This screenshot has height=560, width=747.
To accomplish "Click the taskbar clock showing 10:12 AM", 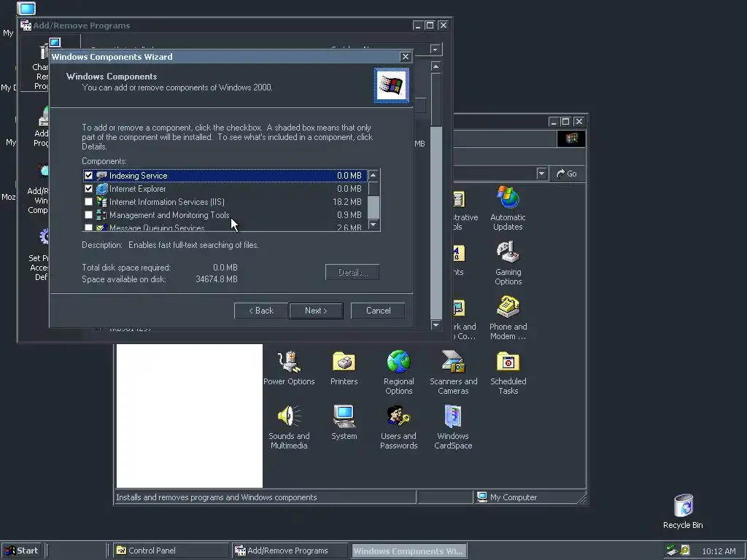I will tap(718, 551).
